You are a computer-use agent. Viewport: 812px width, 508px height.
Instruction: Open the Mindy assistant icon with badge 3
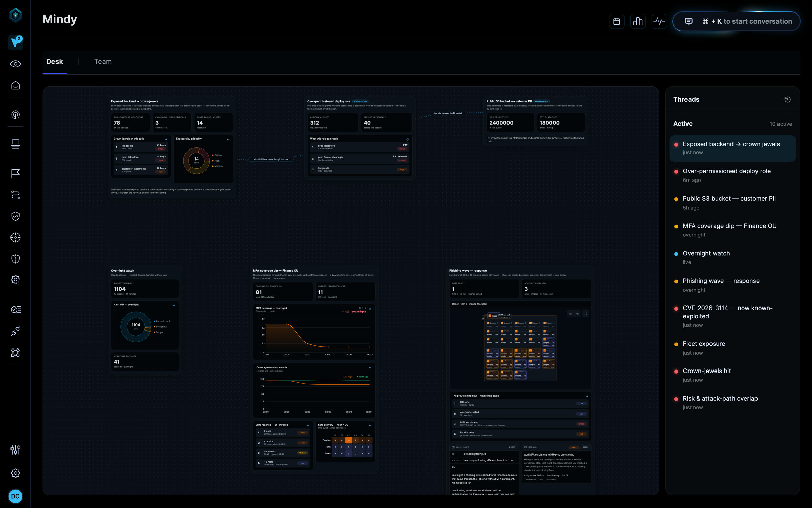pos(15,42)
